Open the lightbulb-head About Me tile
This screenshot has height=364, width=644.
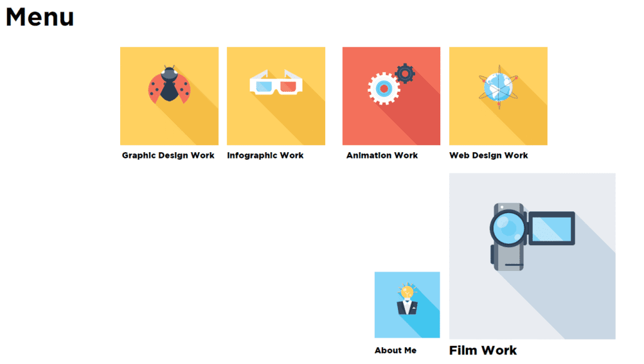[407, 305]
